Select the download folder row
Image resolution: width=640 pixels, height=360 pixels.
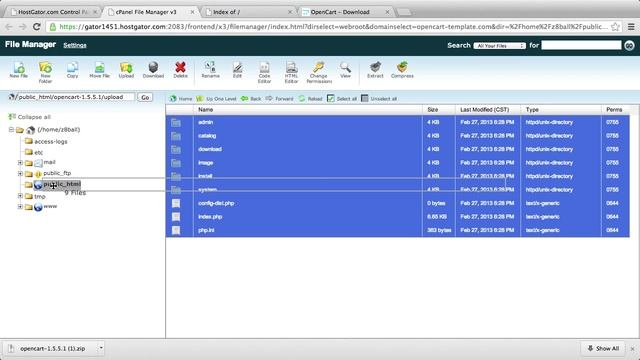(x=398, y=149)
